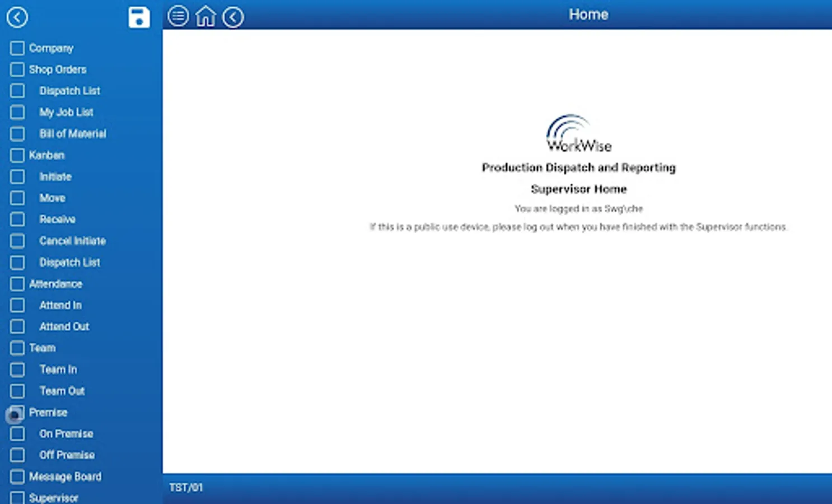Tick the Off Premise checkbox

(x=17, y=455)
